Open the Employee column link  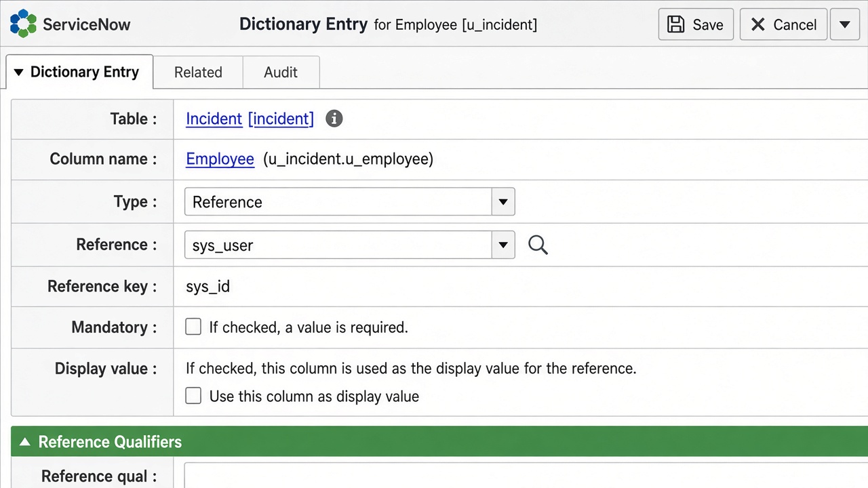click(x=220, y=159)
